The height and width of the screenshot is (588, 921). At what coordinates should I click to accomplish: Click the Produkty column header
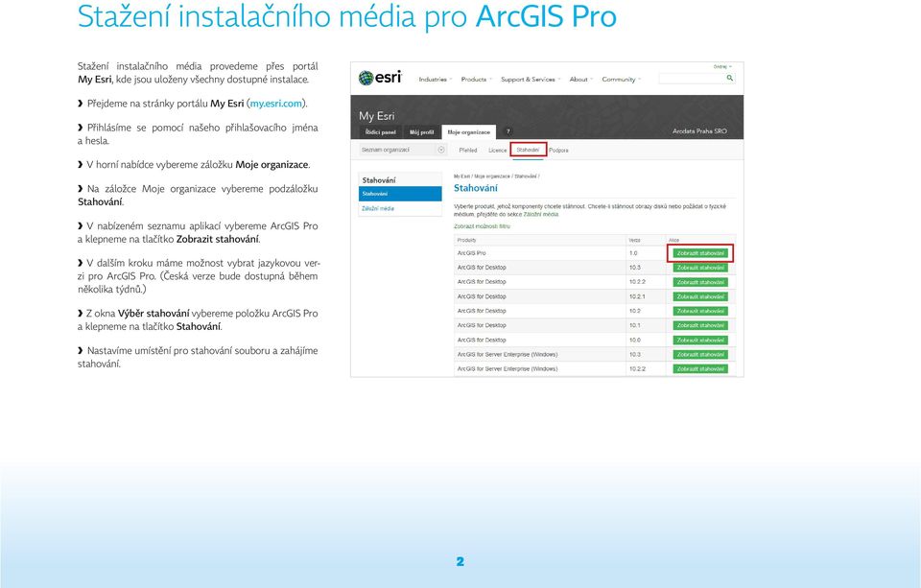(466, 240)
